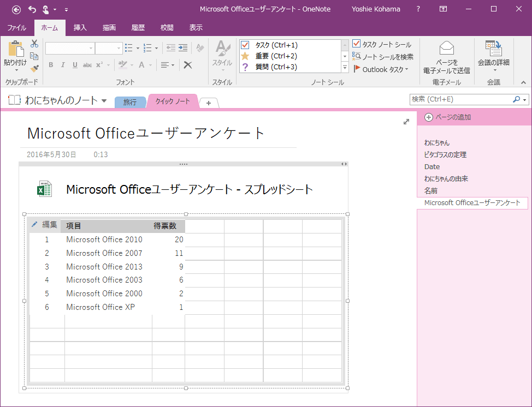The height and width of the screenshot is (407, 532).
Task: Click the Format Painter brush icon
Action: pyautogui.click(x=34, y=68)
